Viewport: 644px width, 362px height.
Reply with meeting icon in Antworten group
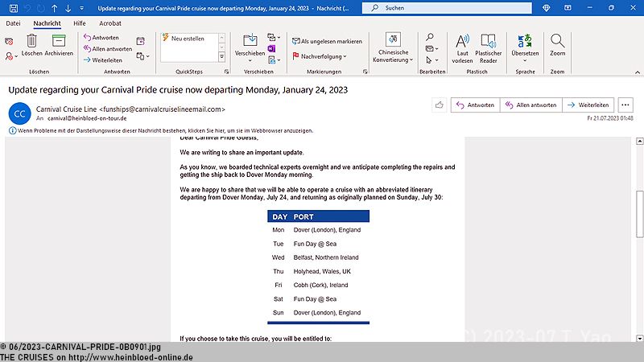coord(140,41)
